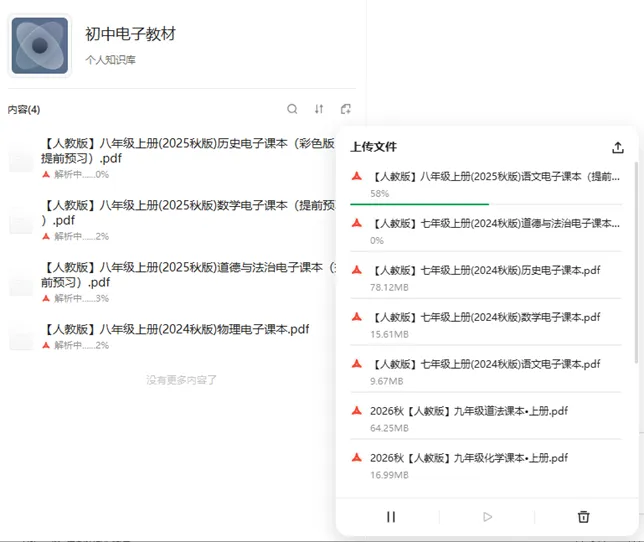
Task: Click the PDF icon beside the 58% uploading file
Action: (357, 176)
